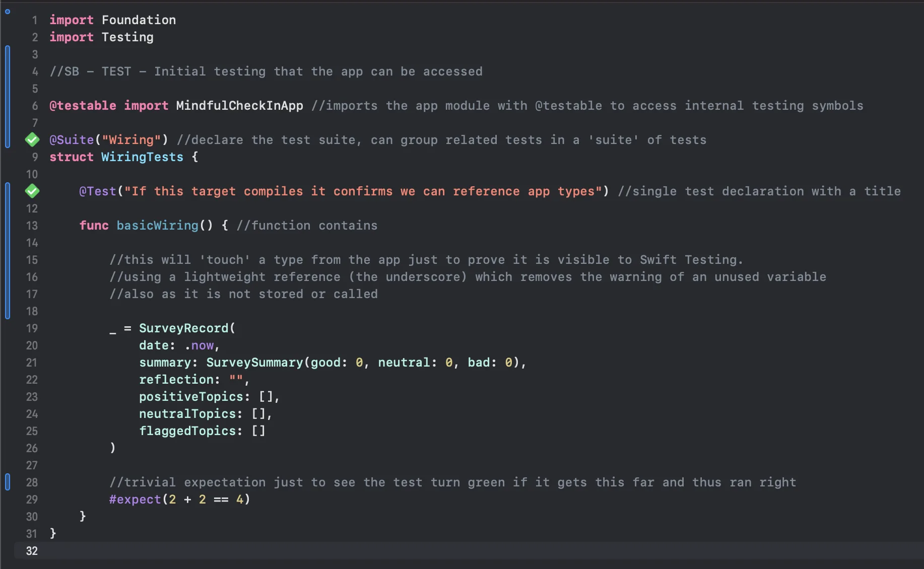Click the '//this will touch a type' comment on line 15
924x569 pixels.
(x=426, y=260)
